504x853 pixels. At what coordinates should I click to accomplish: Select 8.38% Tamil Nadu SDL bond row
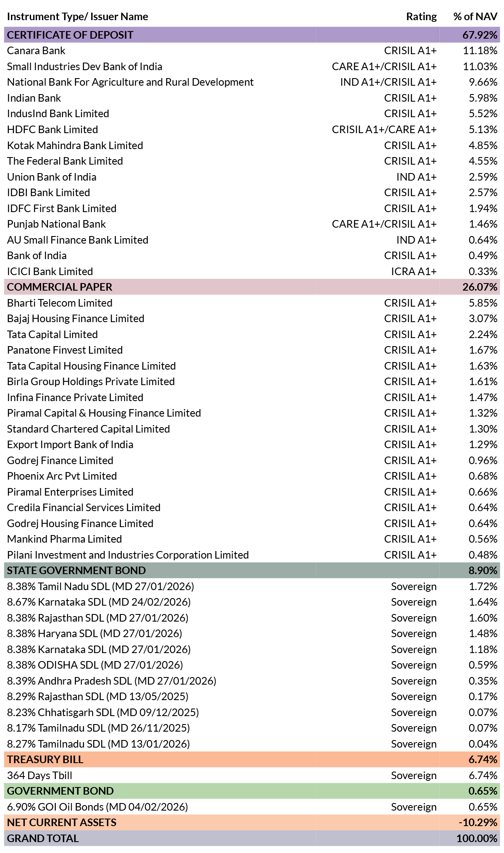click(252, 586)
